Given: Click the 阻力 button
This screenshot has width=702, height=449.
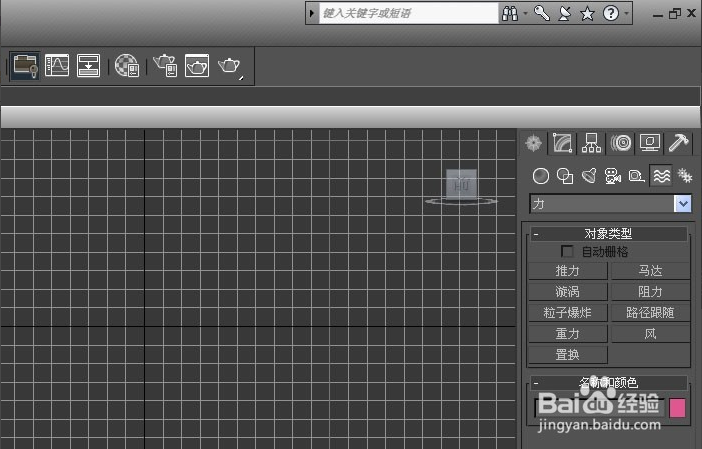Looking at the screenshot, I should tap(651, 292).
